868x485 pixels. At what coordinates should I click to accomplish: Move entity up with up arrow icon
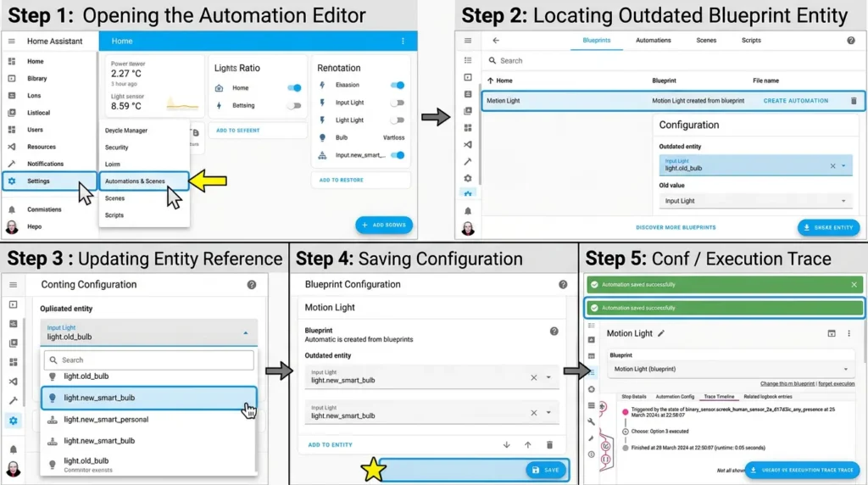click(527, 444)
